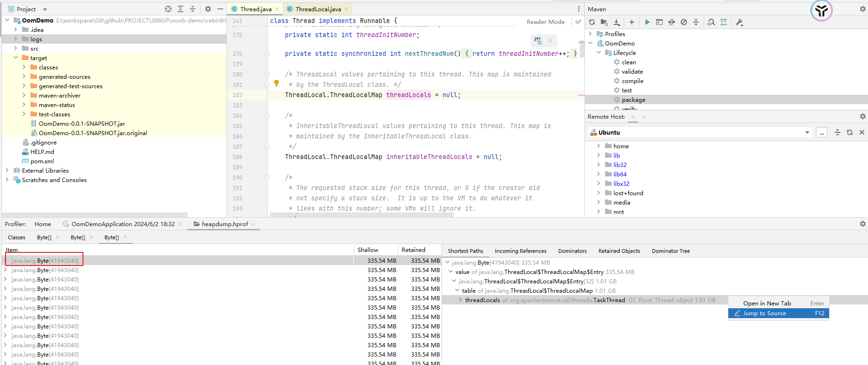Collapse all in Maven tool window

pos(696,22)
